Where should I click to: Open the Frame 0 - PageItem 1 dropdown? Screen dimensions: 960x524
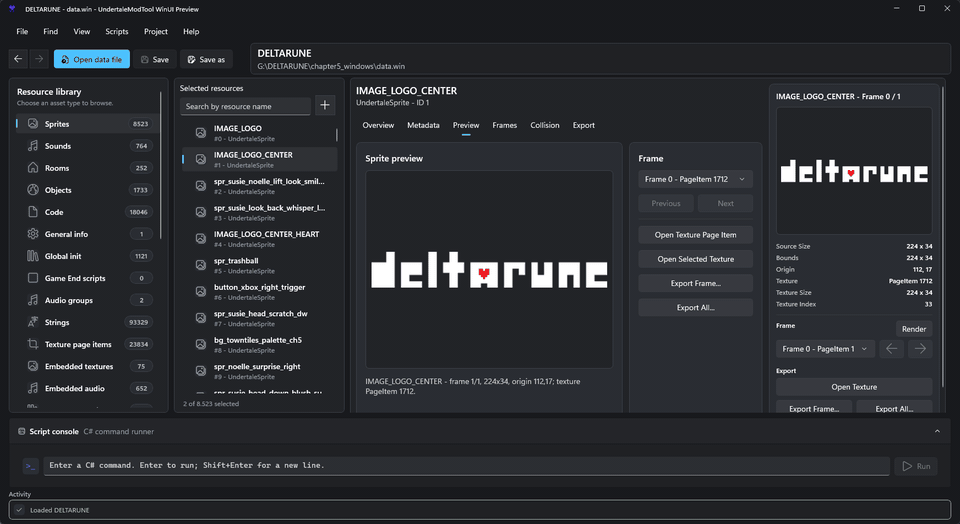[825, 349]
